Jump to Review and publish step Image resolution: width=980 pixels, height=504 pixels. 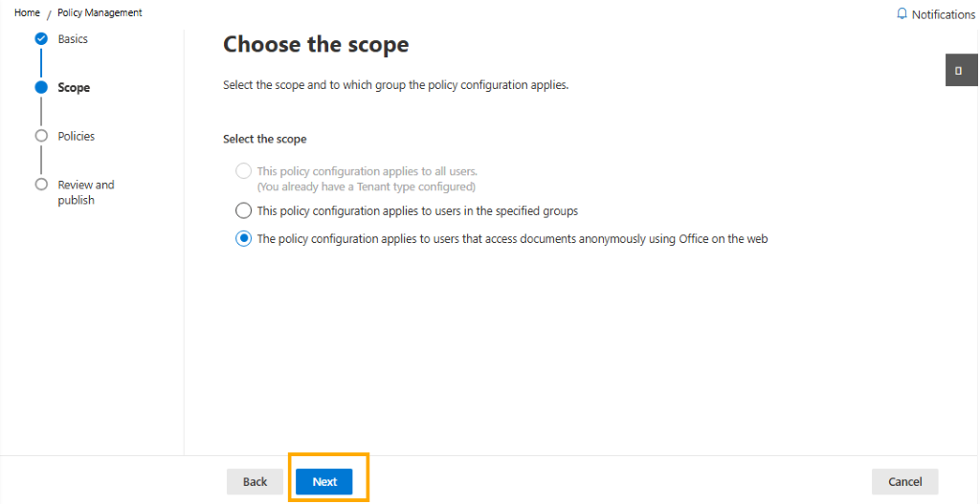(86, 192)
